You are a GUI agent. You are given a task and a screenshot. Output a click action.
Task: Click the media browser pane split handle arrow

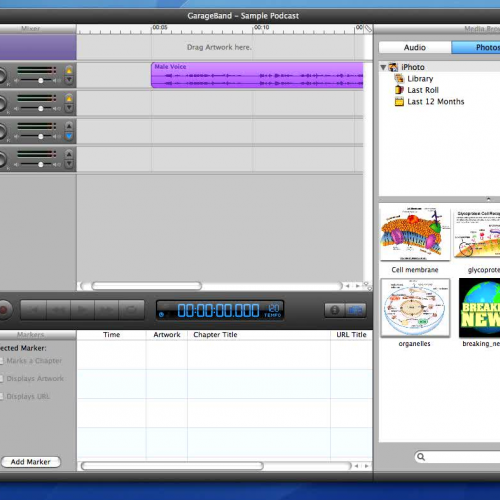pyautogui.click(x=488, y=199)
